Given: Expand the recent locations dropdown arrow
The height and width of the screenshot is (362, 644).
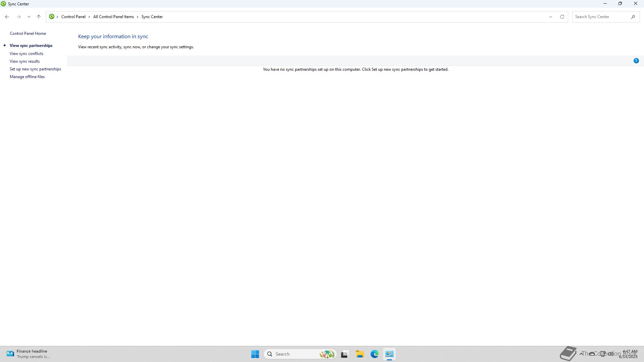Looking at the screenshot, I should [x=29, y=17].
